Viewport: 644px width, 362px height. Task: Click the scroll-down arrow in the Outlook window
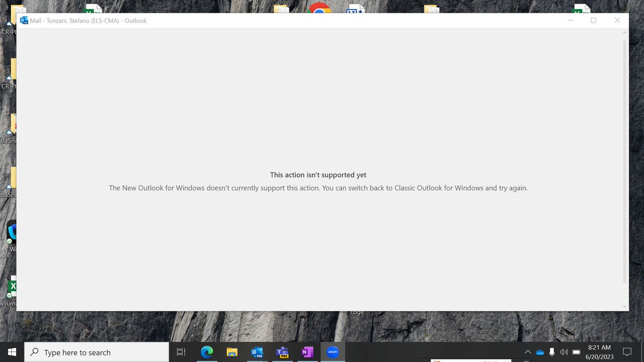click(624, 306)
